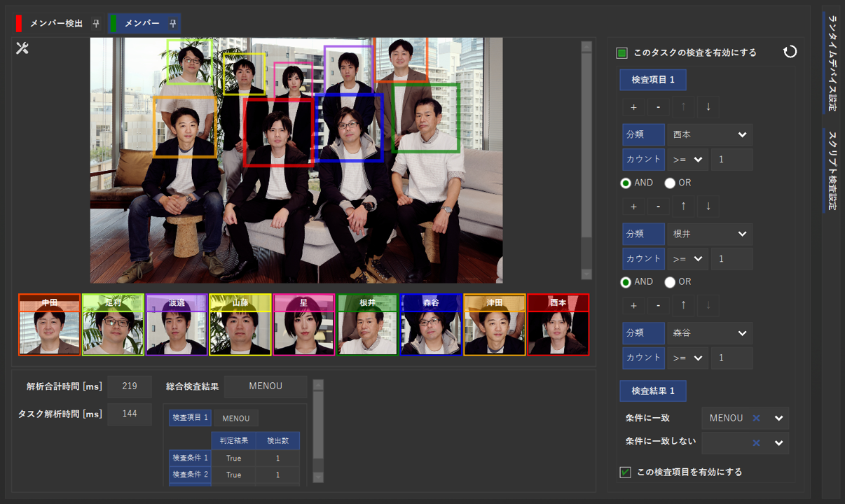Click the + button above 根井 condition

(633, 206)
